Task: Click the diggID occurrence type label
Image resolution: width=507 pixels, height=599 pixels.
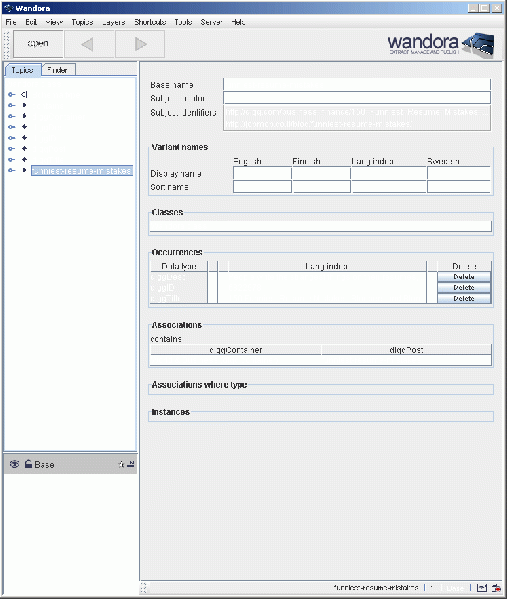Action: [163, 288]
